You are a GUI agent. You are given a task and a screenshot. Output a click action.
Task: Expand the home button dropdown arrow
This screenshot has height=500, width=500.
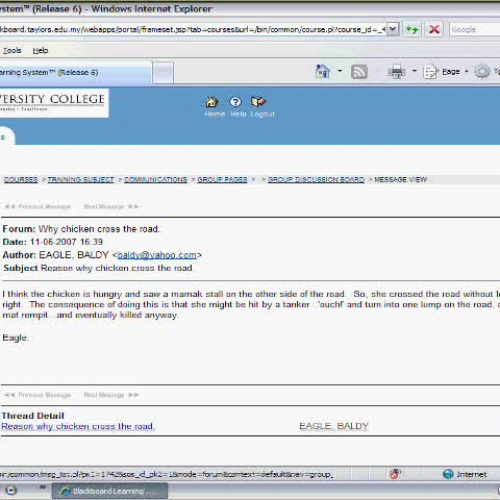pos(340,71)
